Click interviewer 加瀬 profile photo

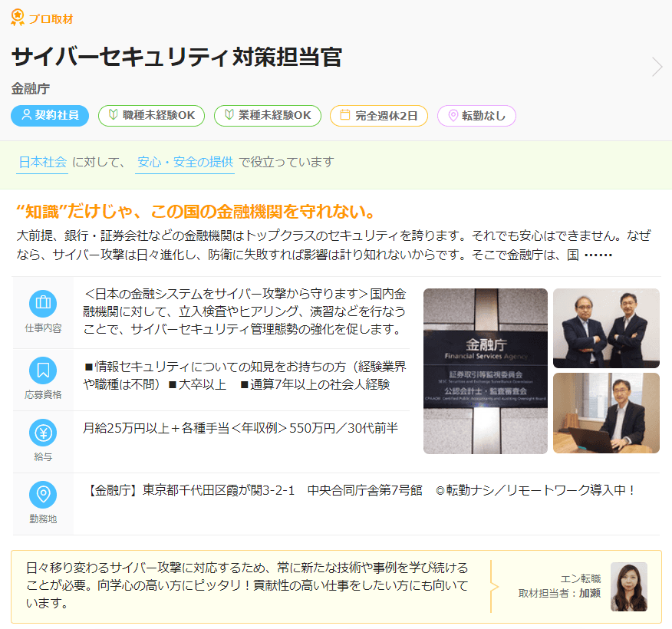[x=628, y=587]
